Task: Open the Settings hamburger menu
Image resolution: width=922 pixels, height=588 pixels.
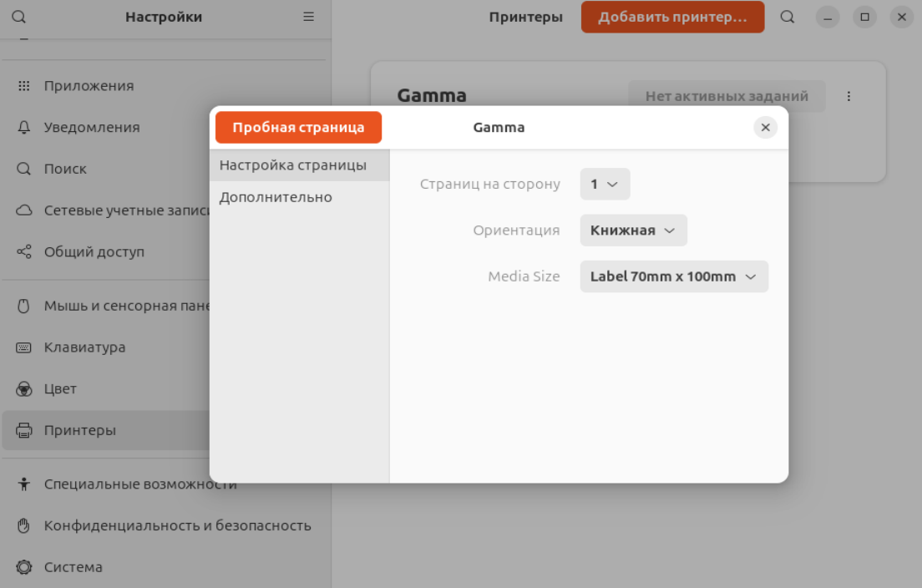Action: pyautogui.click(x=308, y=17)
